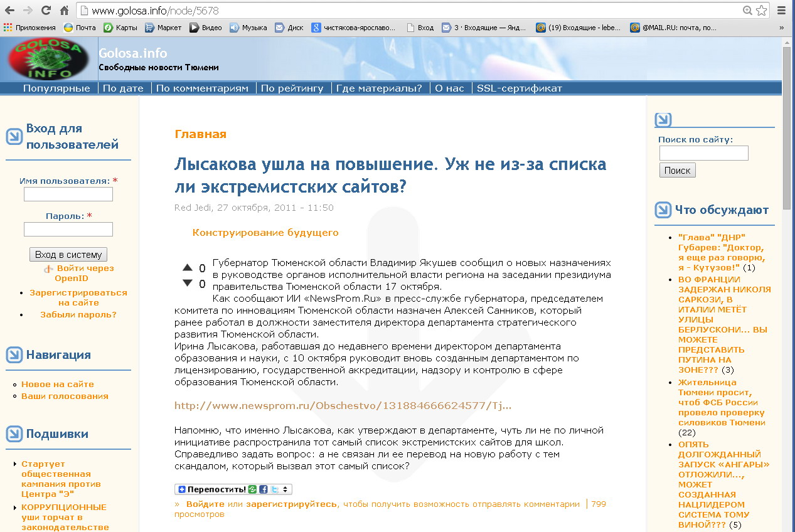Open the MAIL.RU почта bookmark
Viewport: 795px width, 532px height.
(x=673, y=28)
